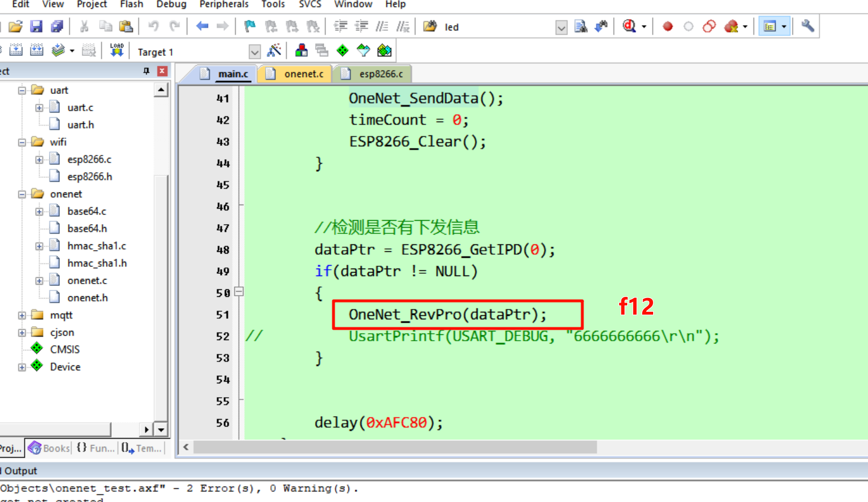Select hmac_sha1.c in the project tree
This screenshot has width=868, height=502.
(96, 246)
